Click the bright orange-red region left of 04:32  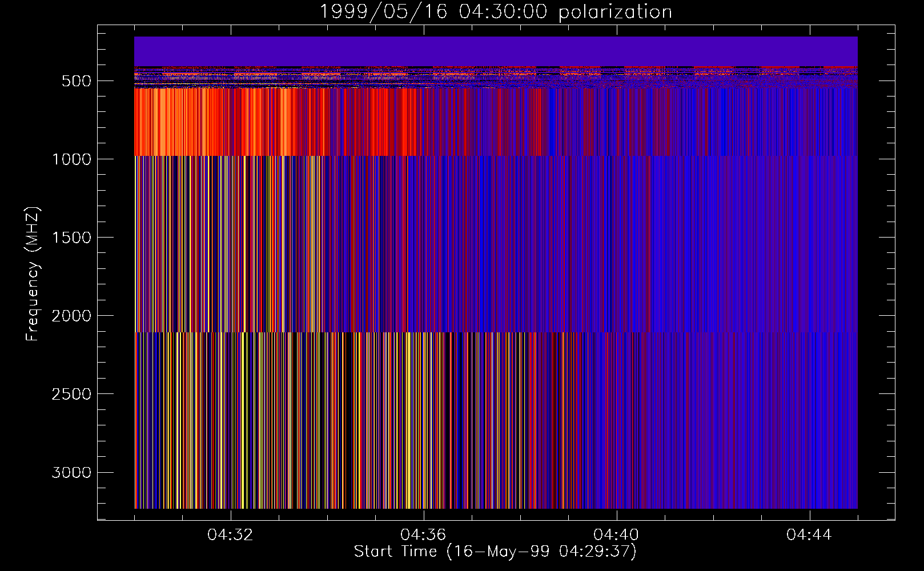pos(180,121)
